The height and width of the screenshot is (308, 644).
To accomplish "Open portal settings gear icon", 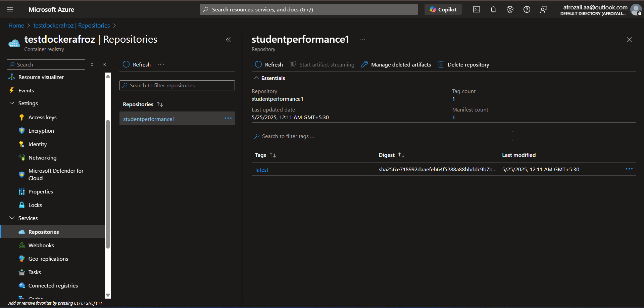I will pyautogui.click(x=510, y=9).
